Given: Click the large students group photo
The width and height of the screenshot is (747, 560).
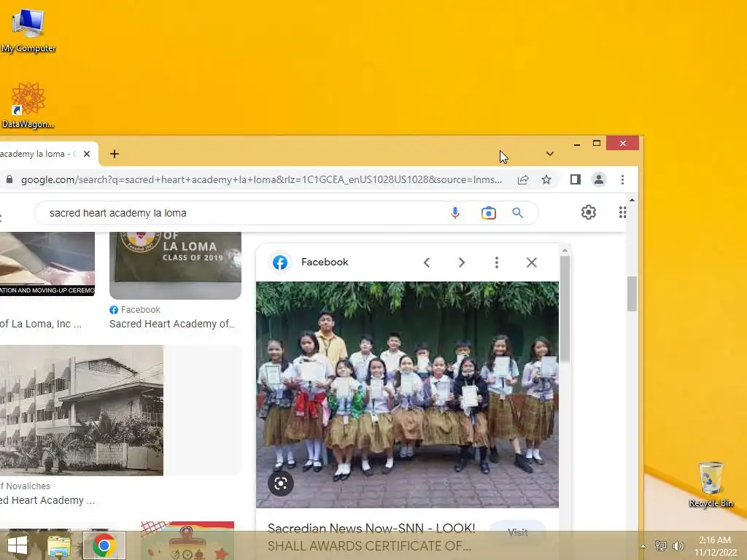Looking at the screenshot, I should 407,394.
